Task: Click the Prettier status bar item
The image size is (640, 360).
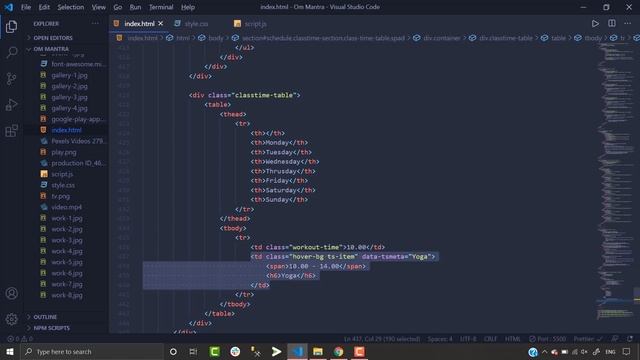Action: point(588,339)
